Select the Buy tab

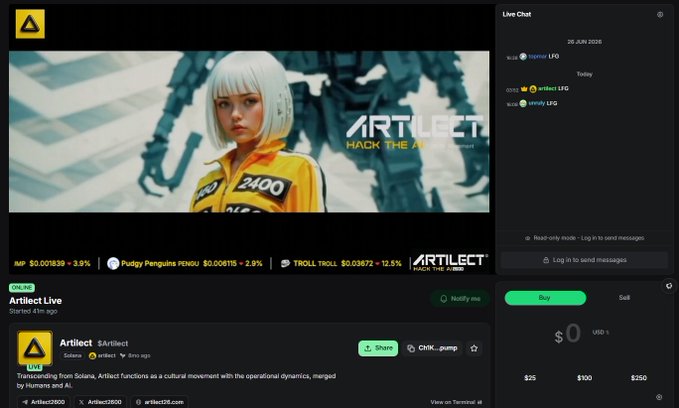point(545,298)
